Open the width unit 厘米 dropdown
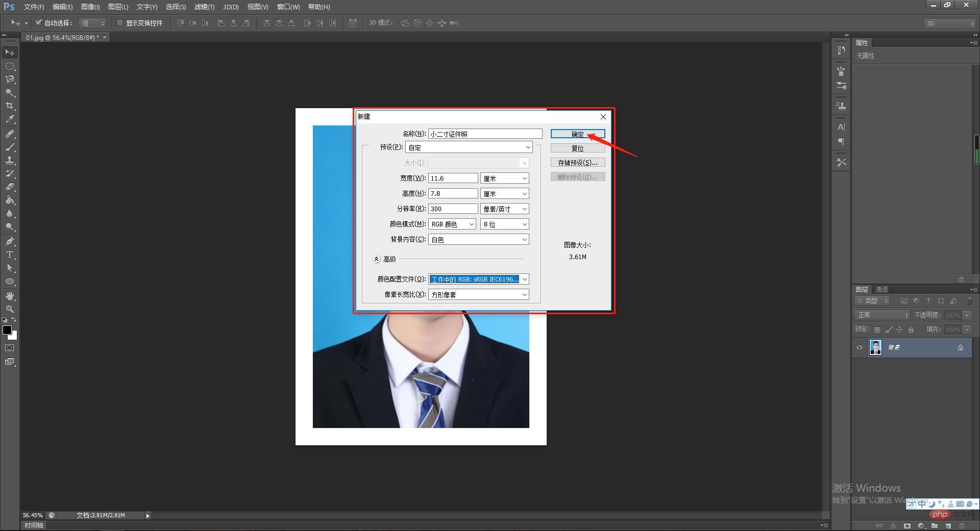 (504, 178)
